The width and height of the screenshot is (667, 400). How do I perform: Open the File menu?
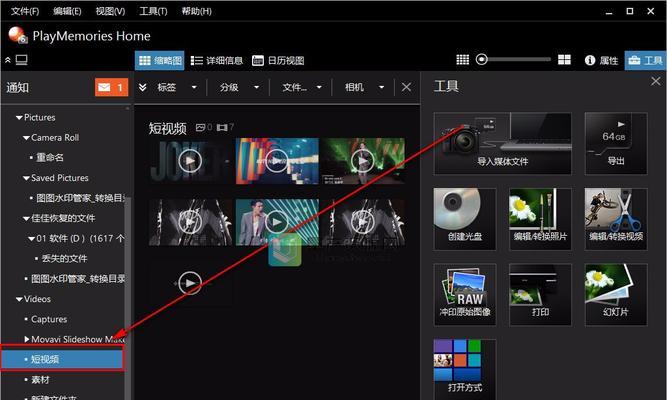click(x=25, y=11)
